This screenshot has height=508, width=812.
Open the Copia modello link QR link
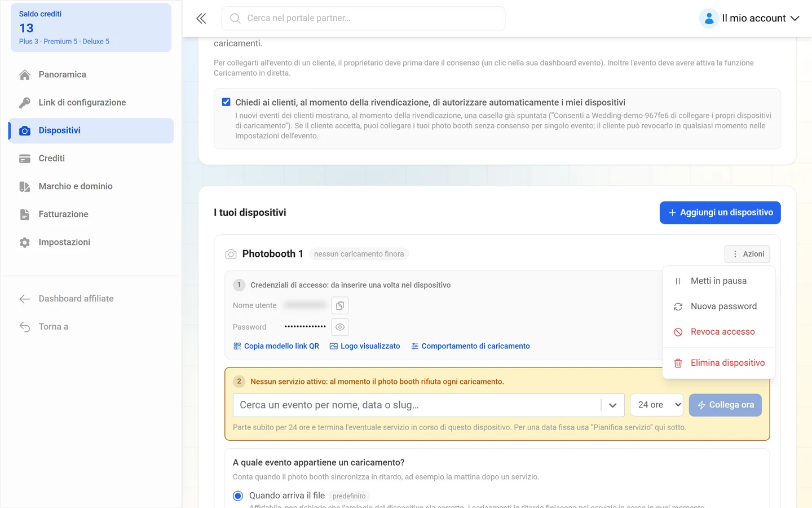click(x=276, y=346)
